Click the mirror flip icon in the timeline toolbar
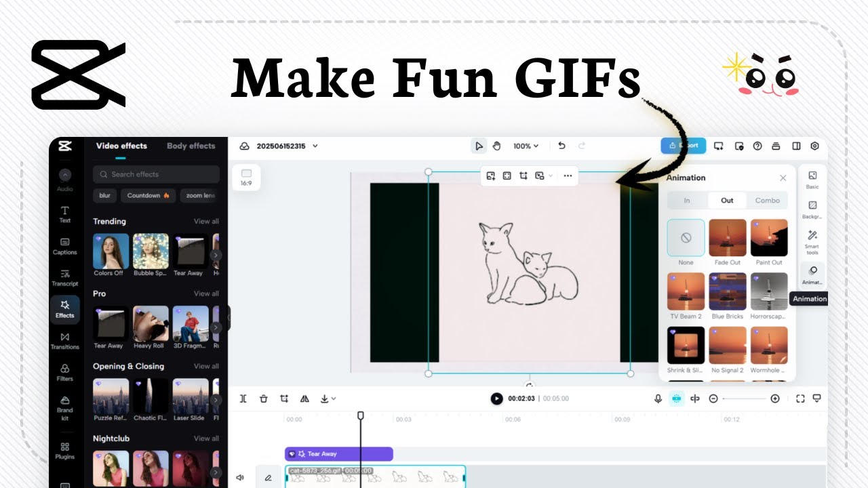 tap(304, 399)
